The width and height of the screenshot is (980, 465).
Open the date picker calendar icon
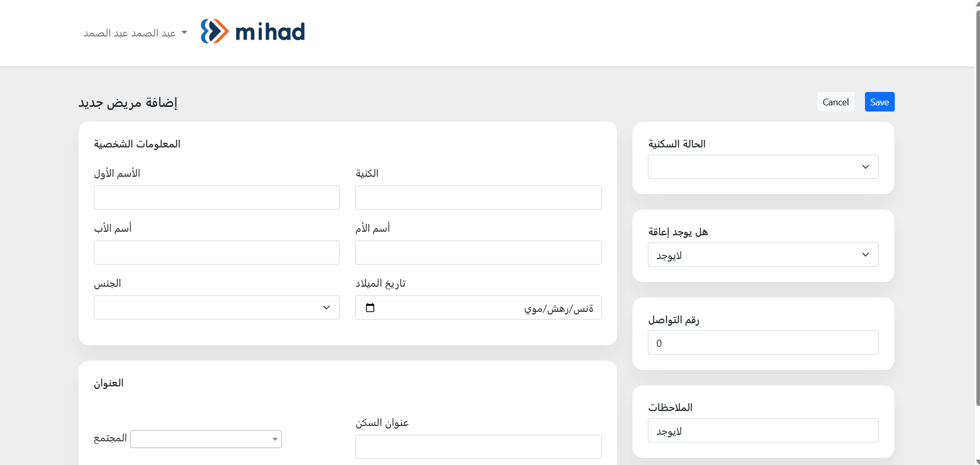[x=370, y=308]
